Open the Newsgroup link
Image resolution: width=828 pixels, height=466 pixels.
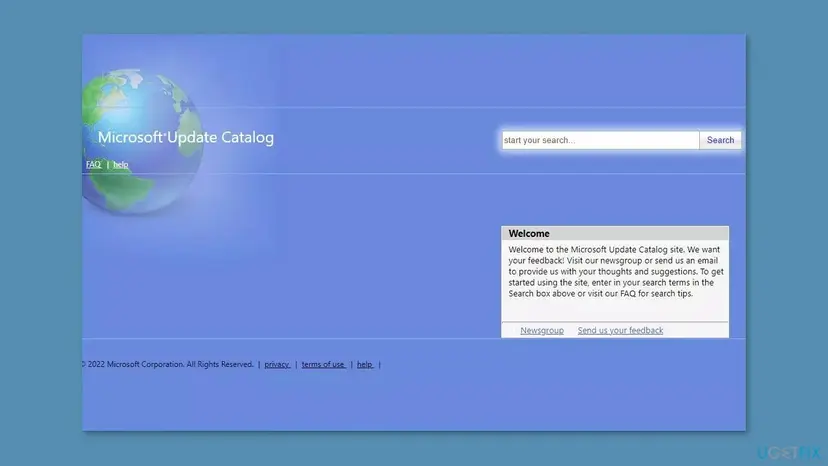coord(542,330)
